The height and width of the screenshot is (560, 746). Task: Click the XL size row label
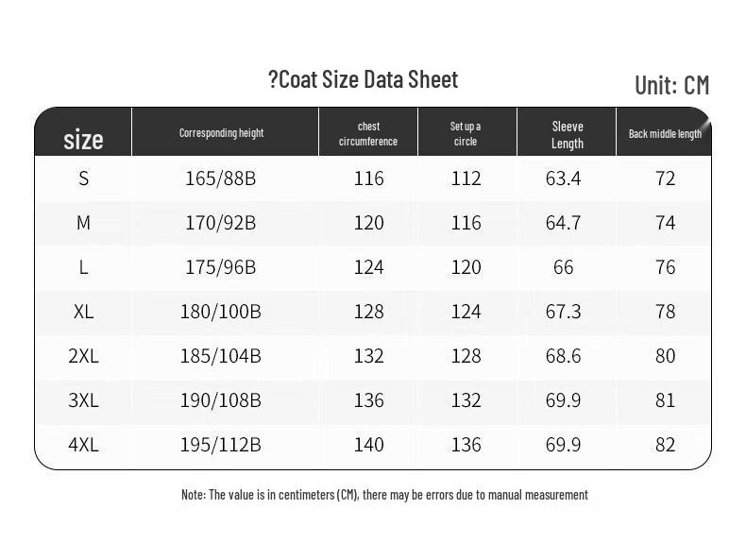click(84, 312)
